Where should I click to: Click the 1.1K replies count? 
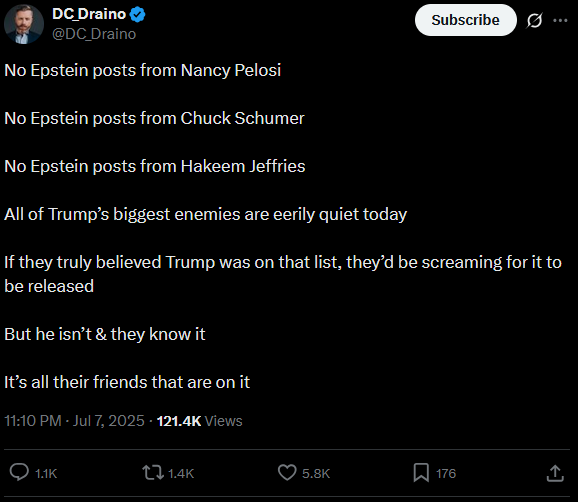coord(46,474)
